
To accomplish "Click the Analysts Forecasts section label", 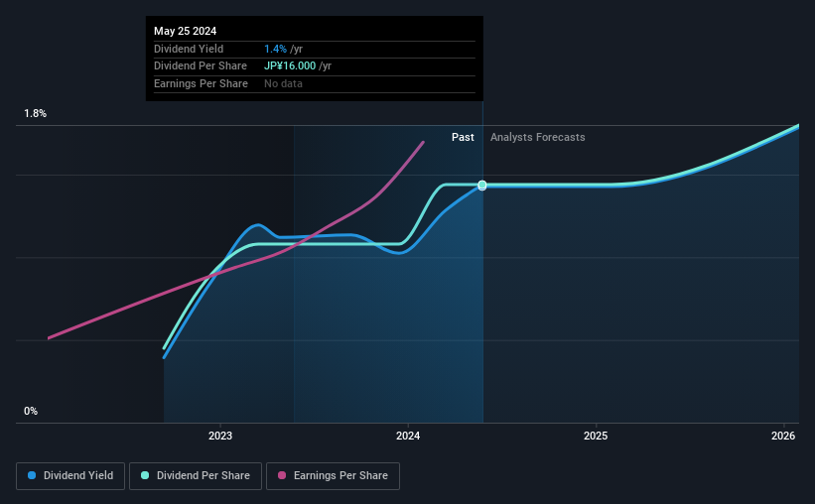I will click(x=537, y=137).
